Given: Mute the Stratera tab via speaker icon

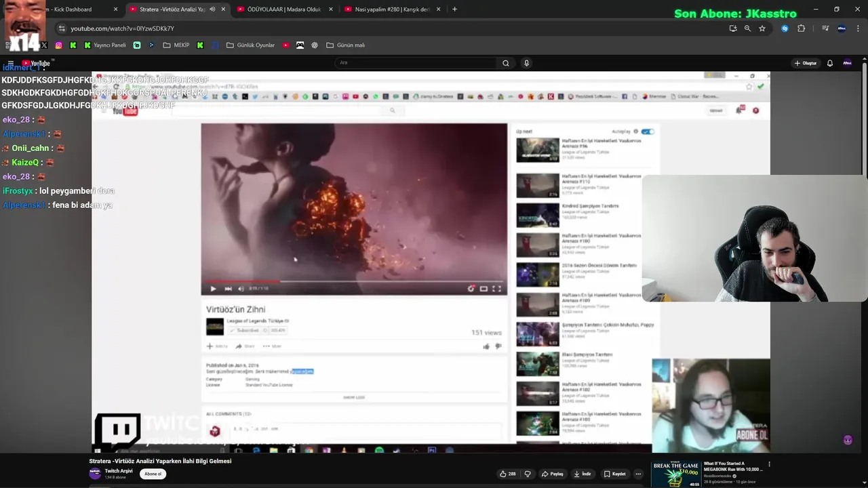Looking at the screenshot, I should click(212, 9).
